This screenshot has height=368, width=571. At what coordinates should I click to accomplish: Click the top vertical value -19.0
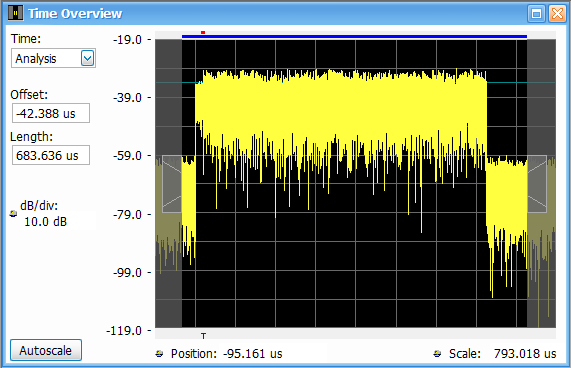127,39
